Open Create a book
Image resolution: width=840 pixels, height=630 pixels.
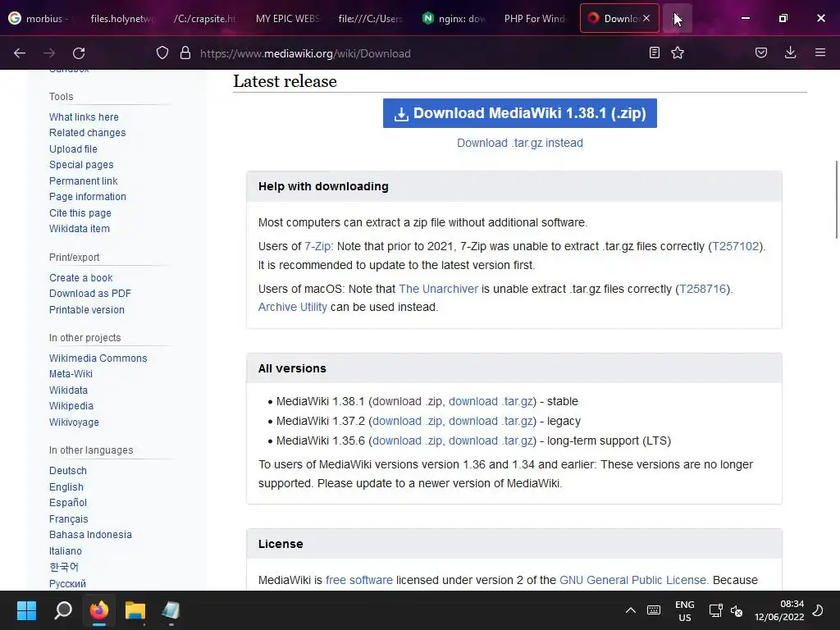pos(81,278)
